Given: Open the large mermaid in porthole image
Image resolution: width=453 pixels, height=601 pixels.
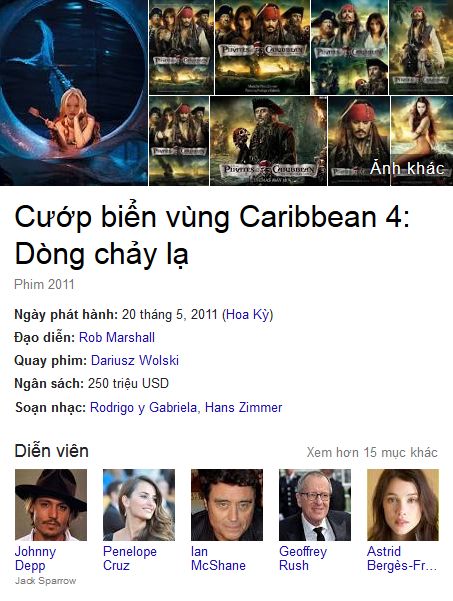Looking at the screenshot, I should tap(74, 92).
